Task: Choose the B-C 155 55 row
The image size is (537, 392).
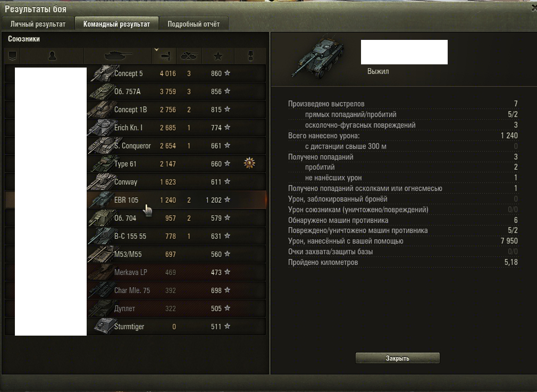Action: click(x=135, y=236)
